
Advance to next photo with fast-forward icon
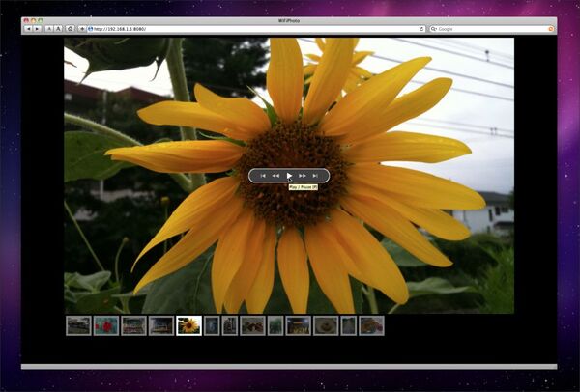tap(303, 176)
